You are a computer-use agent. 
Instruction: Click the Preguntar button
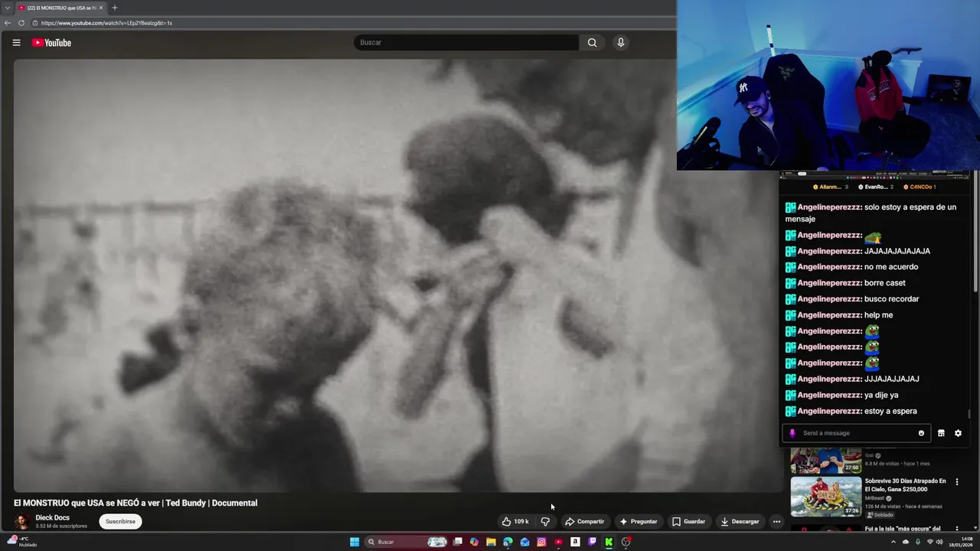tap(639, 522)
